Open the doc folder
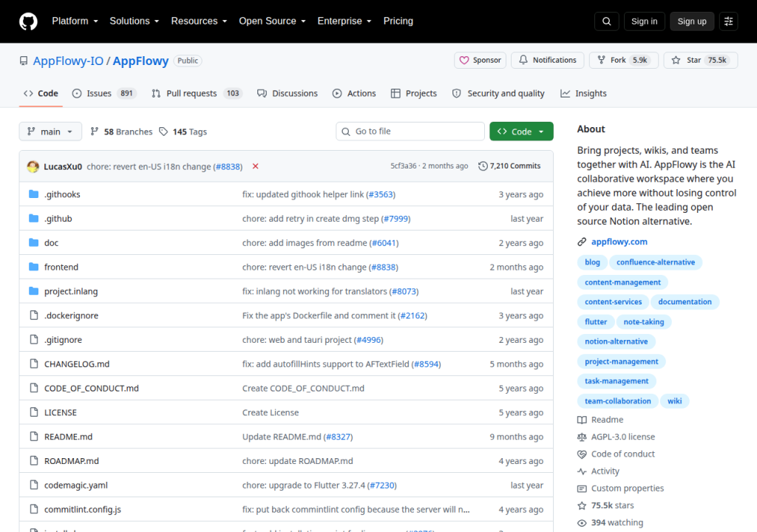The height and width of the screenshot is (532, 757). [x=51, y=243]
